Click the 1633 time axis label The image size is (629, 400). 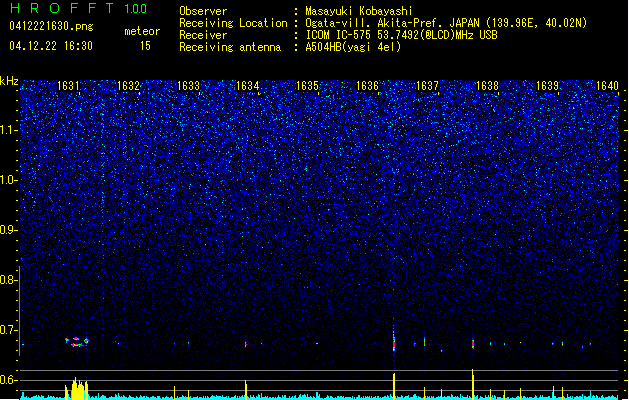[x=188, y=86]
